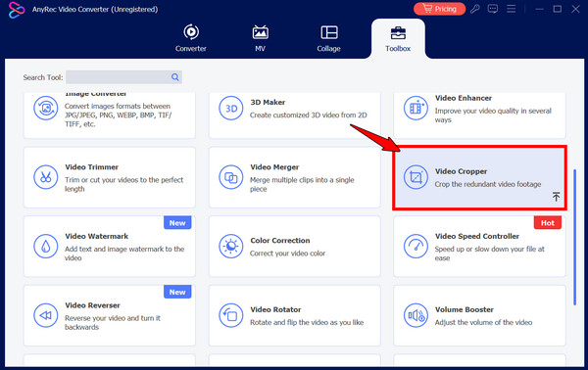Viewport: 588px width, 370px height.
Task: Click the Volume Booster speaker icon
Action: click(x=416, y=315)
